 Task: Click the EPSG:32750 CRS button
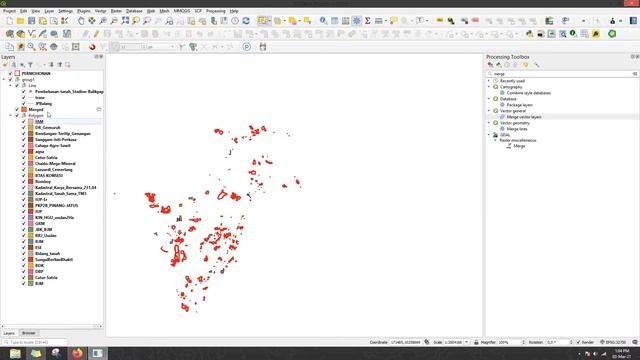click(x=613, y=342)
